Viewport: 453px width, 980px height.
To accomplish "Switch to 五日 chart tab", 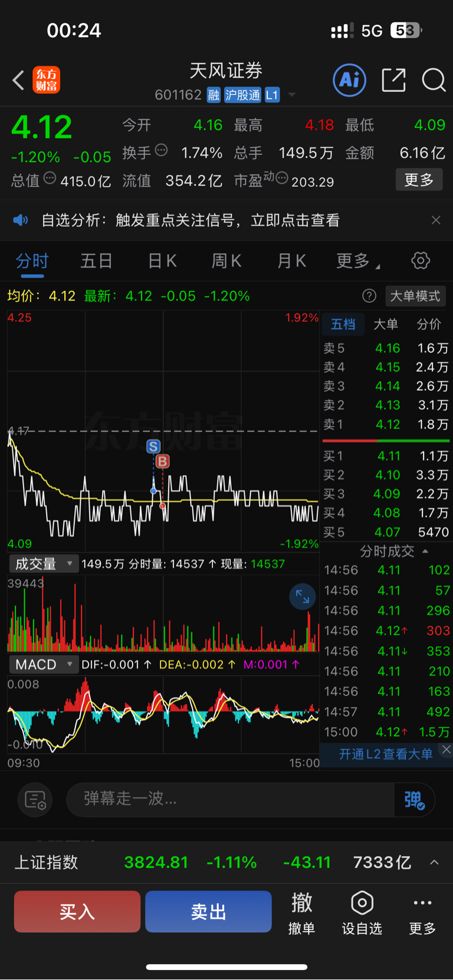I will (96, 260).
